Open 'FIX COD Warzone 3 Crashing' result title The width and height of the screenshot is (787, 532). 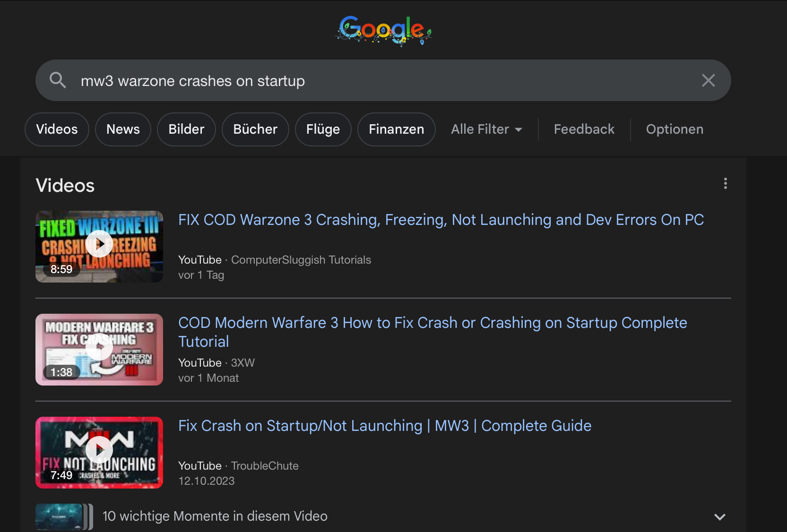[441, 220]
